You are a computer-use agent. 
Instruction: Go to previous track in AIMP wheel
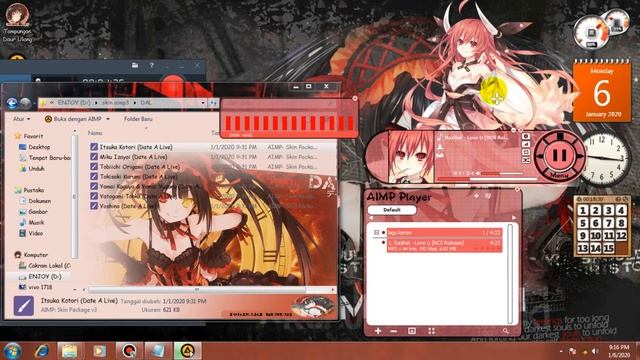click(540, 156)
